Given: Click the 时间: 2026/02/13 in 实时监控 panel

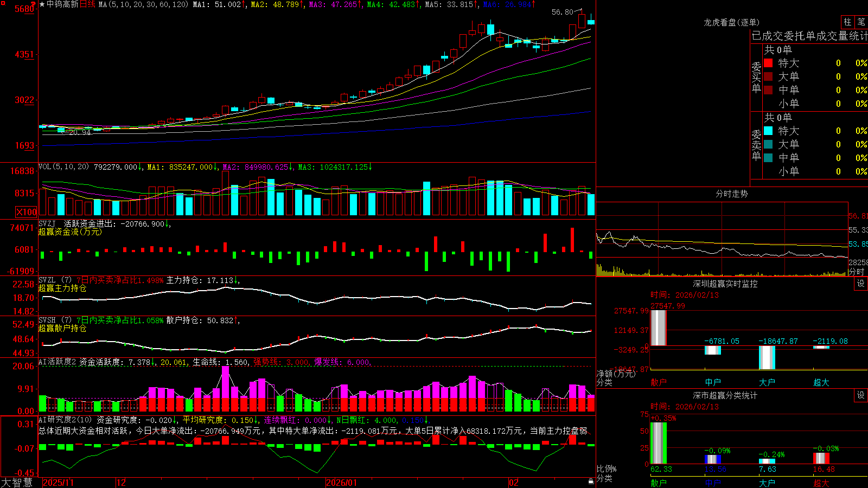Looking at the screenshot, I should point(685,295).
